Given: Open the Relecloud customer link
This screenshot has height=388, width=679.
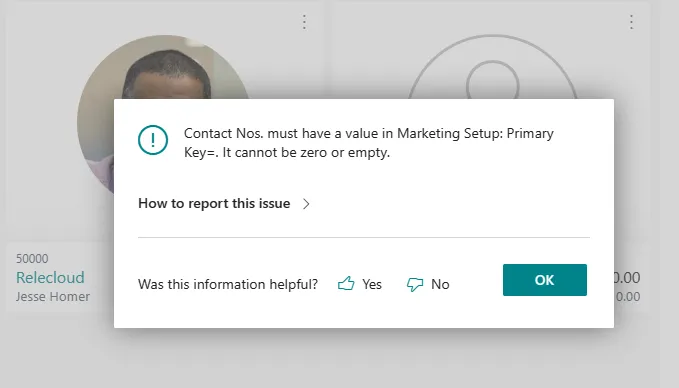Looking at the screenshot, I should tap(50, 277).
